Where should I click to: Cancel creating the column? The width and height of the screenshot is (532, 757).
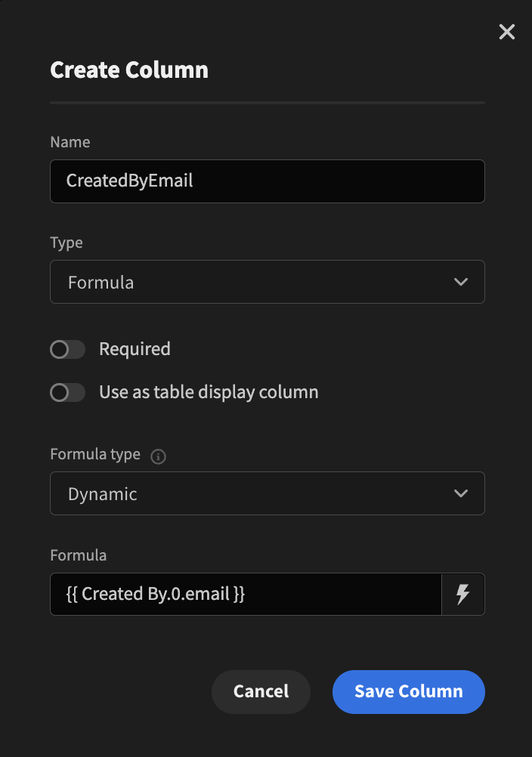pos(261,691)
